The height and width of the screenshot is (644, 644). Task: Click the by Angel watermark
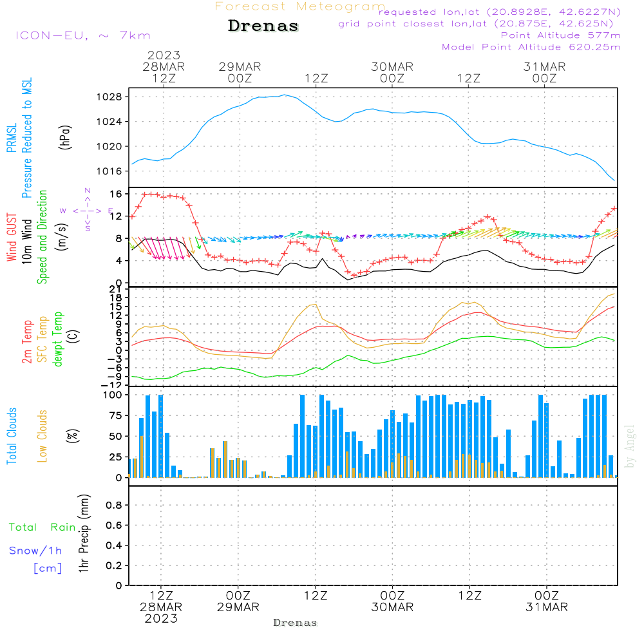point(630,446)
